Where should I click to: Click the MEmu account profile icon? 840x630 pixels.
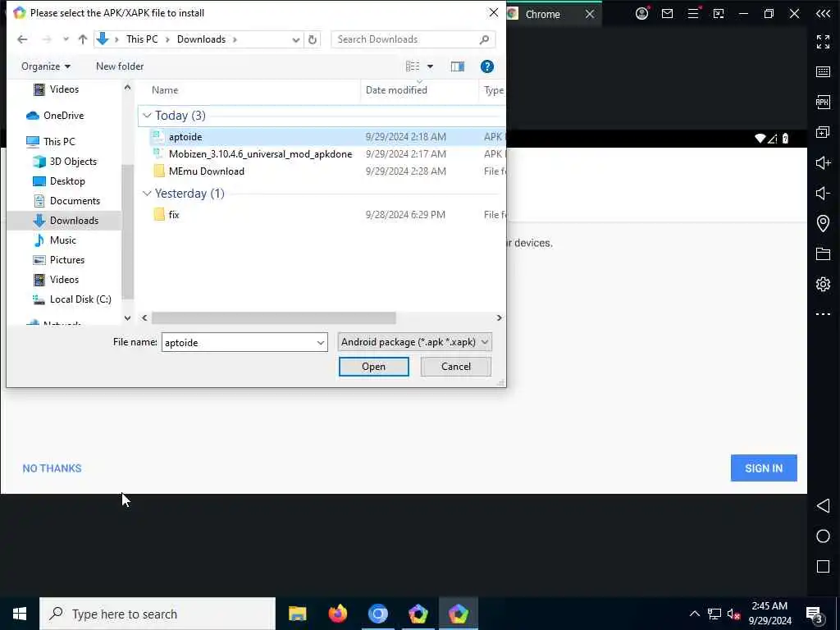click(641, 13)
